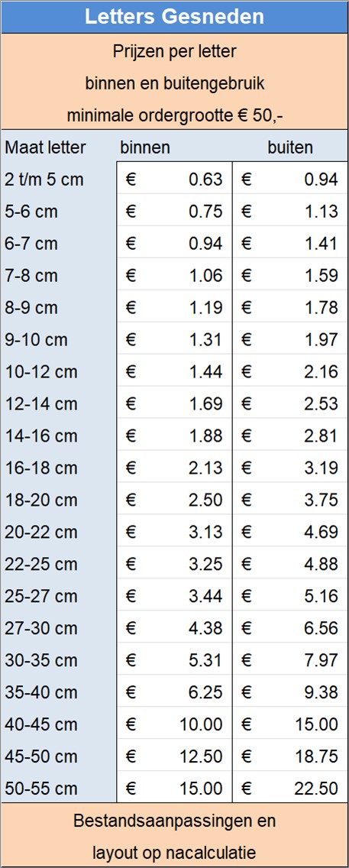Click buiten price 9.38 cell

tap(290, 693)
